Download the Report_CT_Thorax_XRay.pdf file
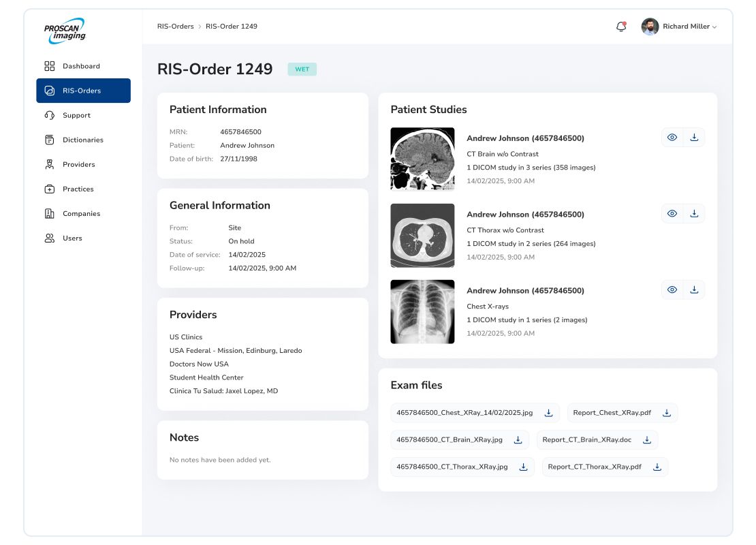The width and height of the screenshot is (756, 545). tap(657, 467)
